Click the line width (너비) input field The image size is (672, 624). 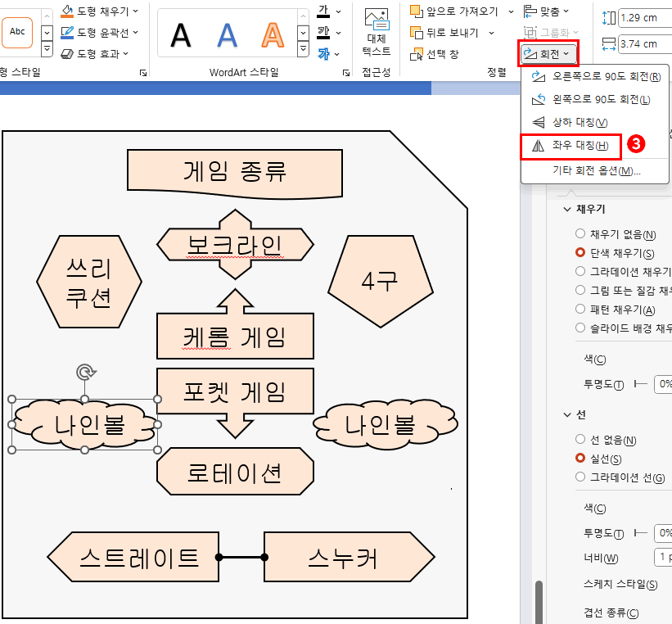[x=663, y=557]
